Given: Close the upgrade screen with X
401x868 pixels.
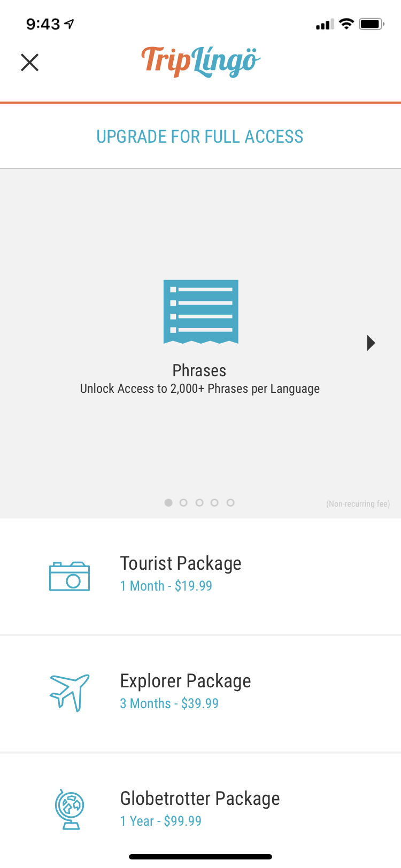Looking at the screenshot, I should click(30, 63).
